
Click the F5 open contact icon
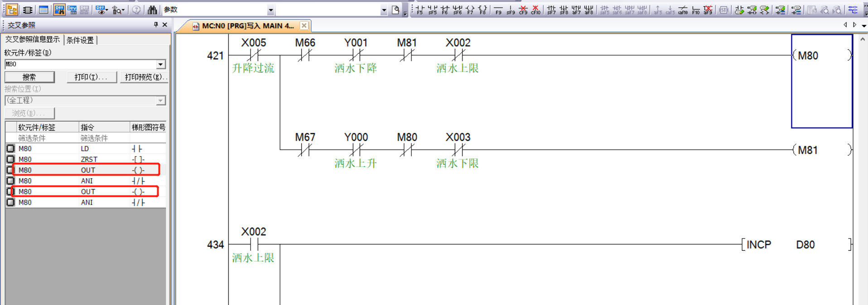pos(420,10)
